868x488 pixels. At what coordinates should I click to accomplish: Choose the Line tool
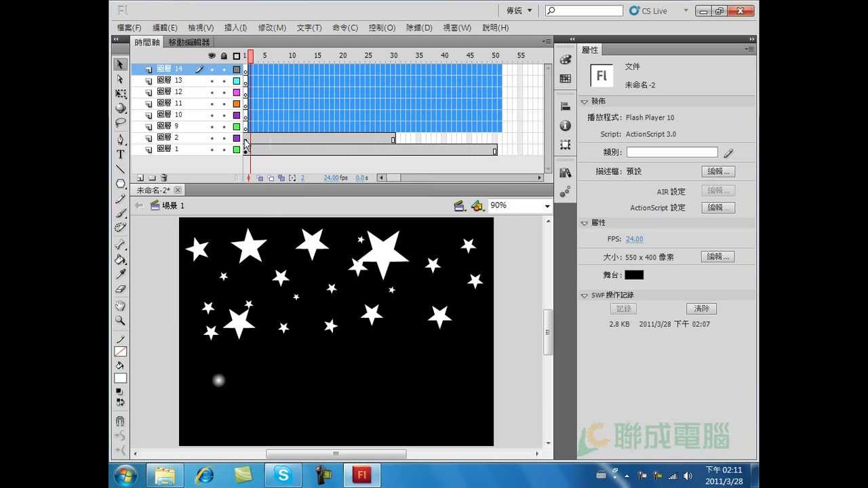coord(120,169)
